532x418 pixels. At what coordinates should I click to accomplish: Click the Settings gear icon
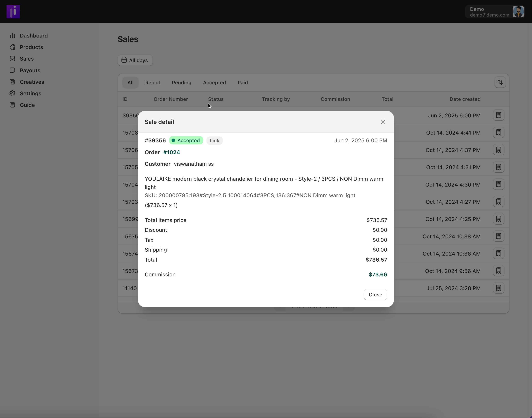pos(13,93)
